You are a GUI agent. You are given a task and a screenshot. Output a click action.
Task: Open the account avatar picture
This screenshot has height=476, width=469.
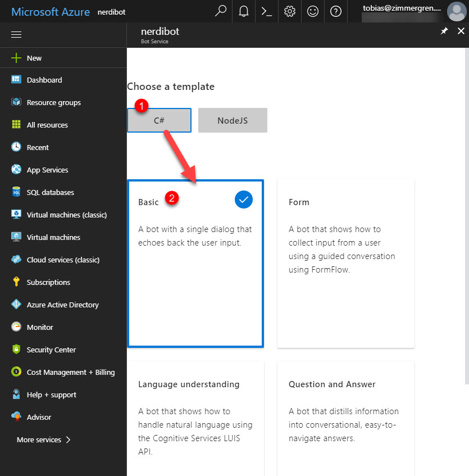click(x=457, y=12)
